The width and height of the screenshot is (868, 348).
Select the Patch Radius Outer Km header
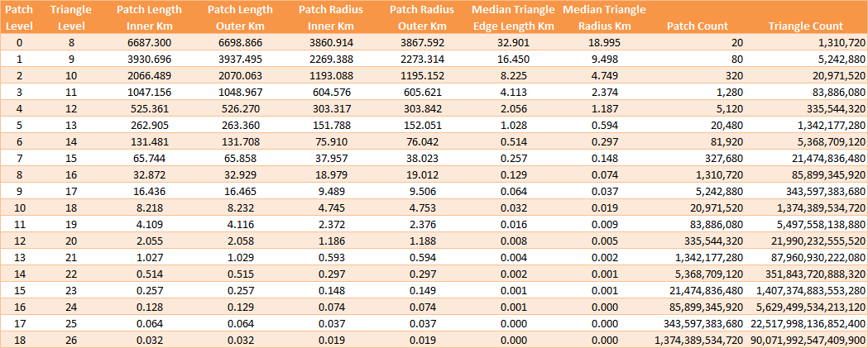423,17
